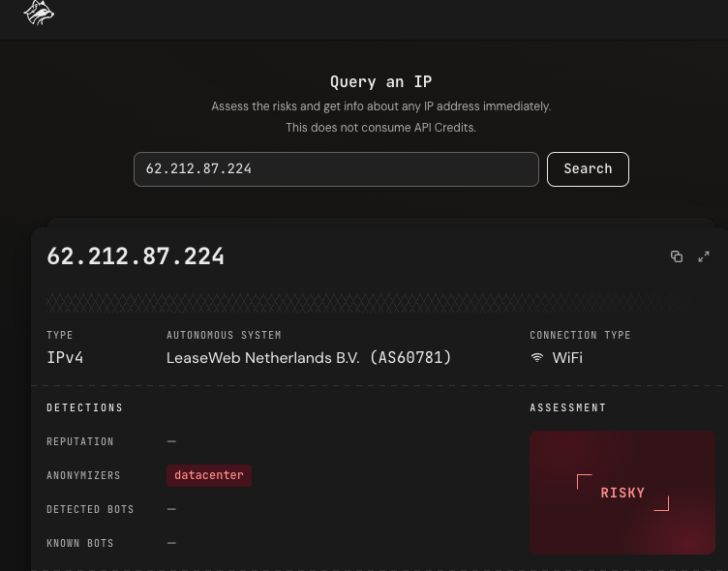This screenshot has height=571, width=728.
Task: Click the WiFi connection type icon
Action: (x=537, y=357)
